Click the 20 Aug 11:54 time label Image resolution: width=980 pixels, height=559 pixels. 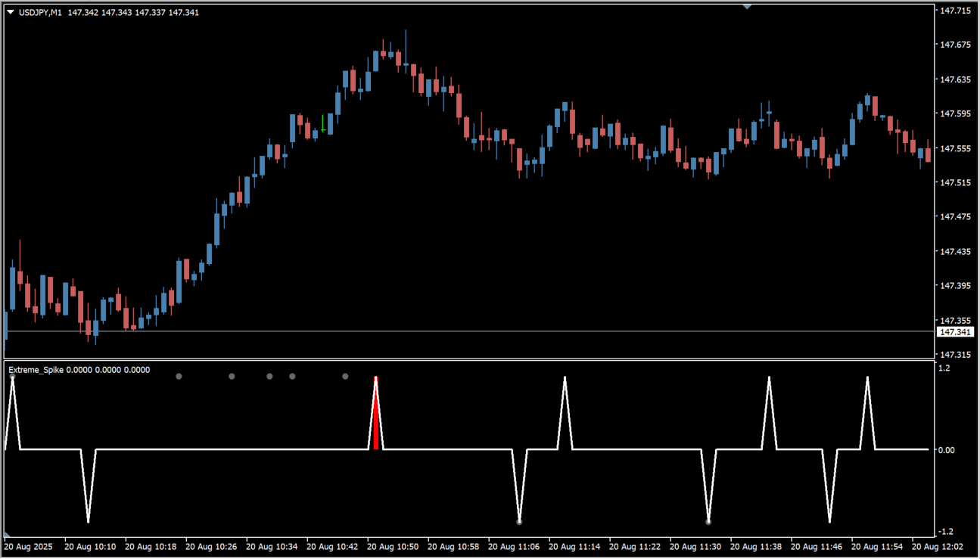[x=877, y=546]
